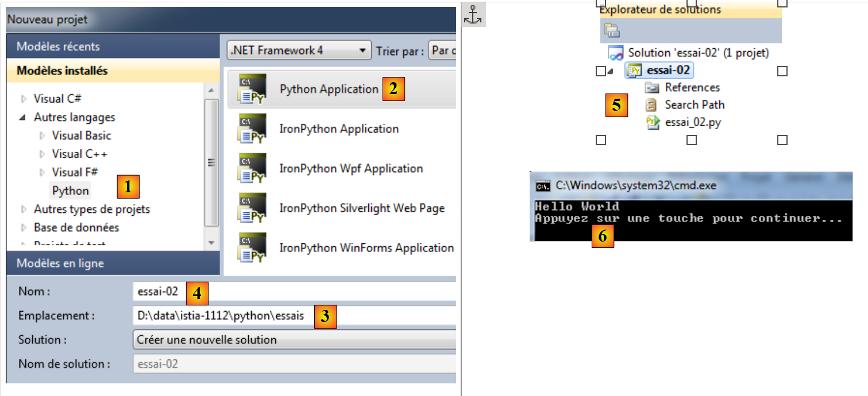Select the Python Application template icon
This screenshot has height=396, width=868.
coord(252,90)
